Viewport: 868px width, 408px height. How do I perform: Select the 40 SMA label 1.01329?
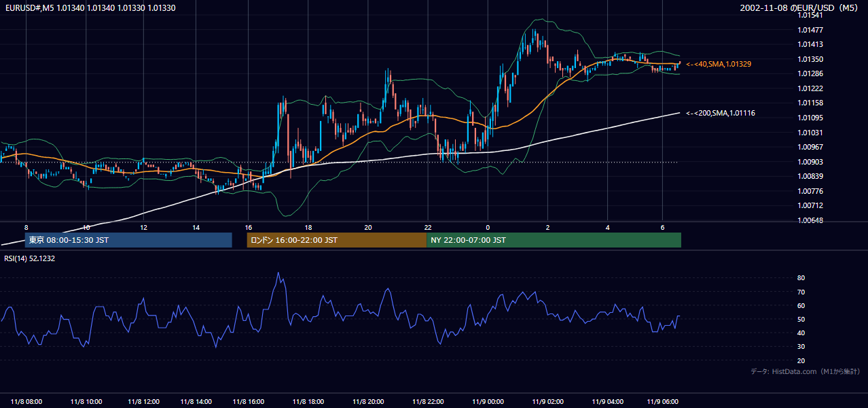[x=719, y=64]
